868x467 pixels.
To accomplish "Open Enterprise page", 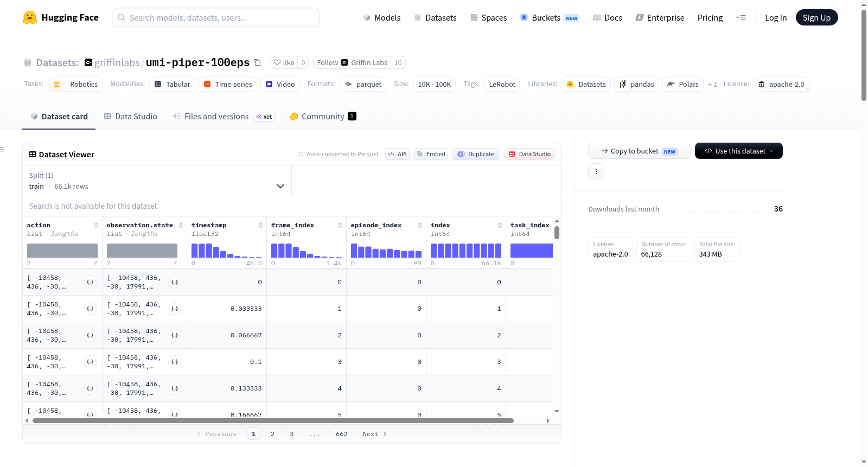I will tap(660, 17).
